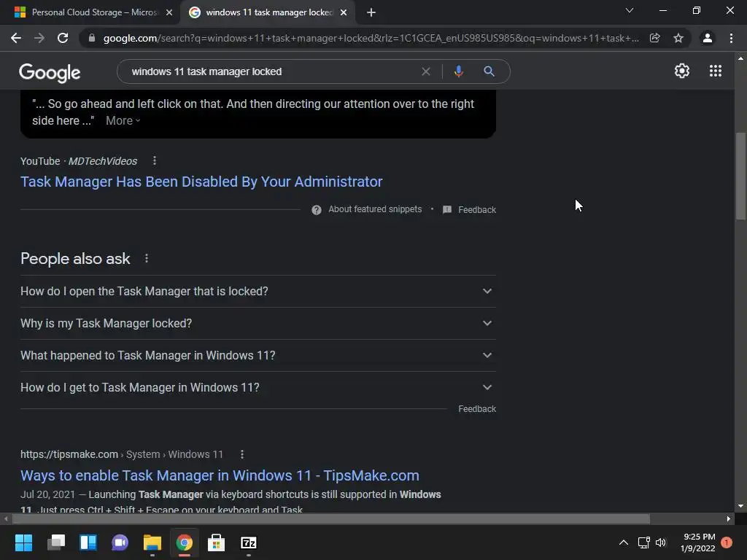Close the Google search tab
Screen dimensions: 747x560
(344, 13)
